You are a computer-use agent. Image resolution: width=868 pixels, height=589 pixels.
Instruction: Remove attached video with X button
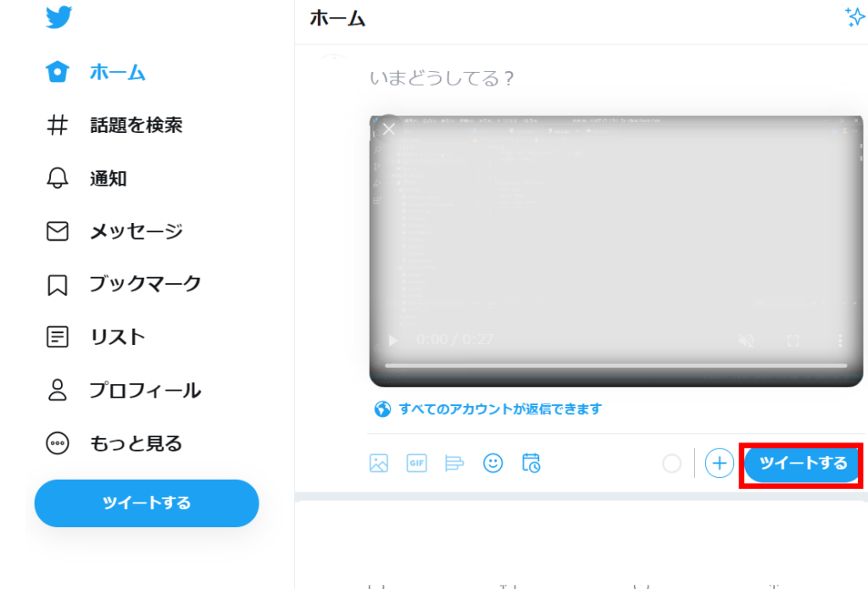389,129
